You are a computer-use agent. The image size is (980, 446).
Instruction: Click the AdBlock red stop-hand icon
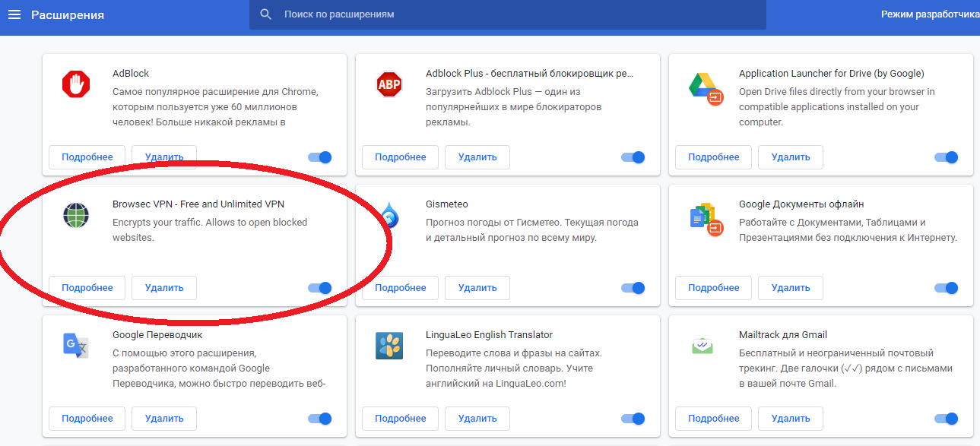point(76,84)
